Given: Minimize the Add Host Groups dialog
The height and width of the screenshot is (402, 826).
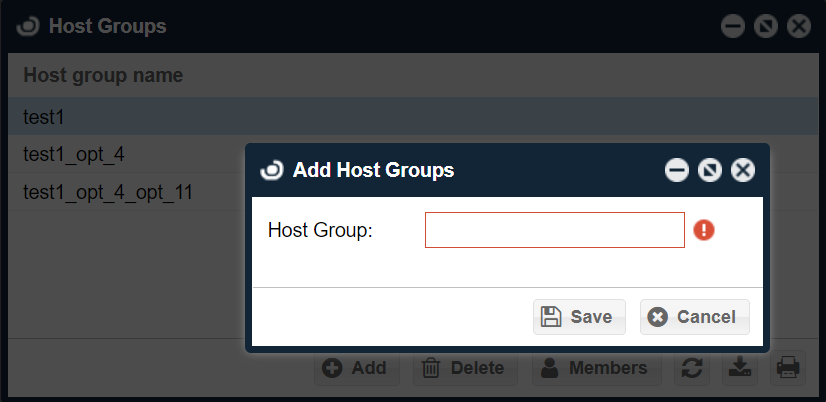Looking at the screenshot, I should click(x=677, y=171).
